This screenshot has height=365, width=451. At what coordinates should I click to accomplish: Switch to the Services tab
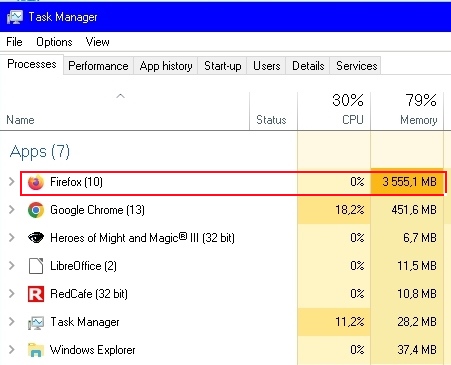click(x=356, y=66)
